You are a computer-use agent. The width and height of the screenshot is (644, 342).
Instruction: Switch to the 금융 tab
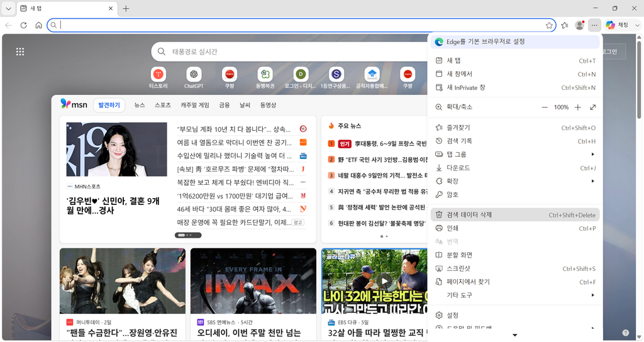pyautogui.click(x=225, y=105)
